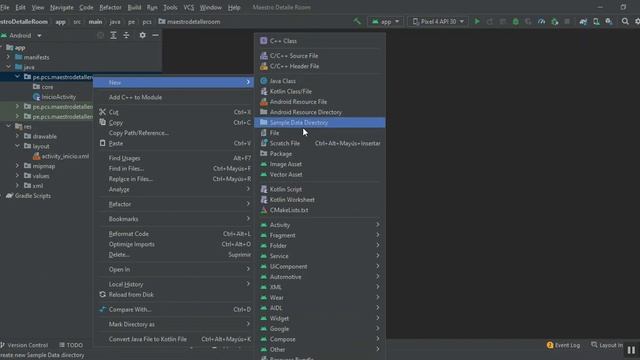The height and width of the screenshot is (360, 640).
Task: Click Collapse All icon in project panel
Action: (127, 36)
